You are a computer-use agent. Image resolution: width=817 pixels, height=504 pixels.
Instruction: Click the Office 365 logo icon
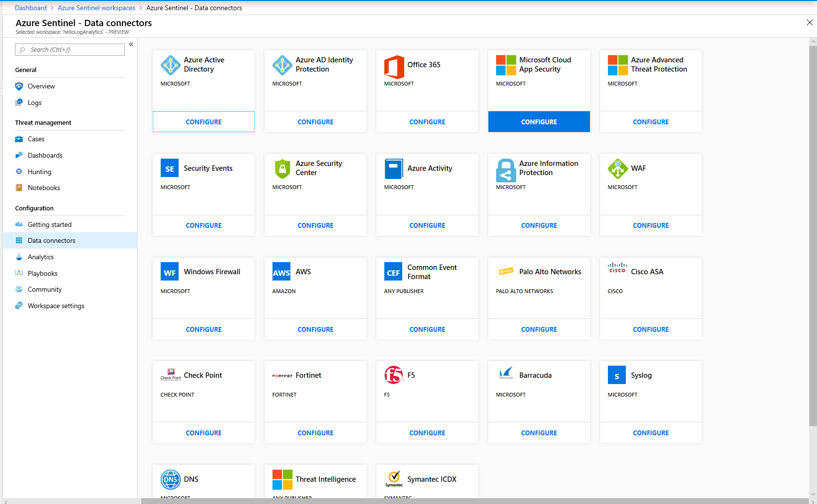coord(394,67)
